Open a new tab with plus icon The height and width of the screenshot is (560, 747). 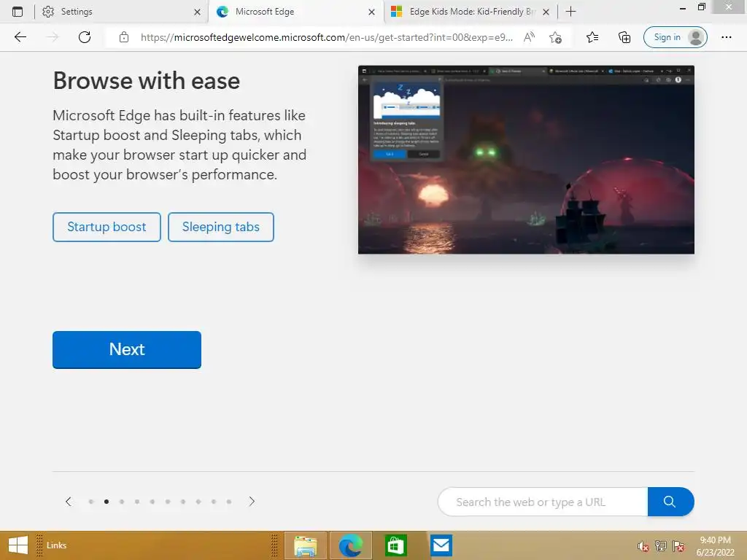coord(570,12)
